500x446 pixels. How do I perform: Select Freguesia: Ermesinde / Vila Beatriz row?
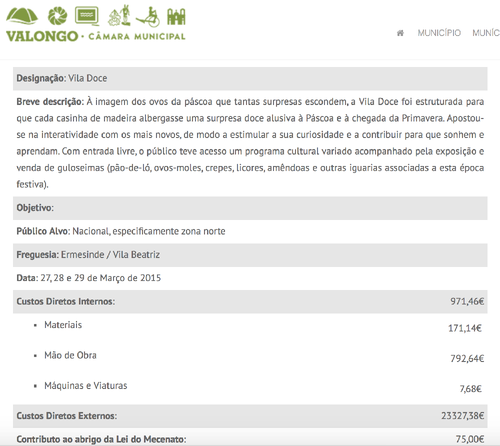250,255
